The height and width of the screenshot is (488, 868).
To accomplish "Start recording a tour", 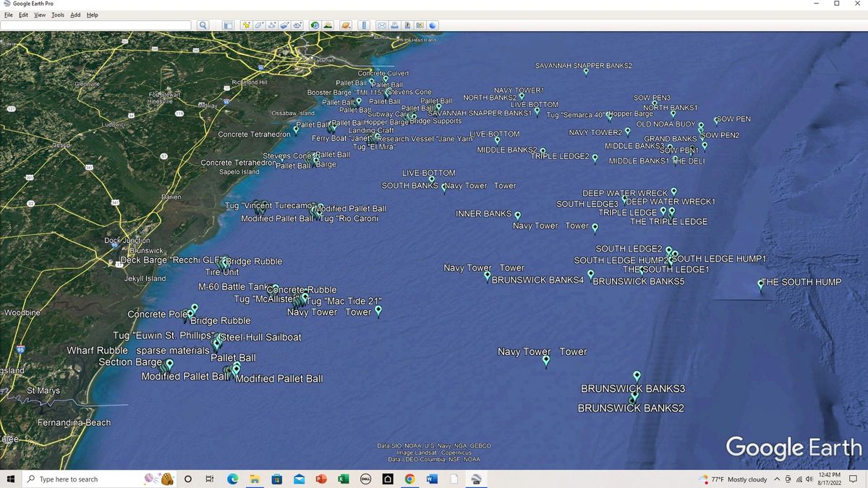I will [x=297, y=25].
